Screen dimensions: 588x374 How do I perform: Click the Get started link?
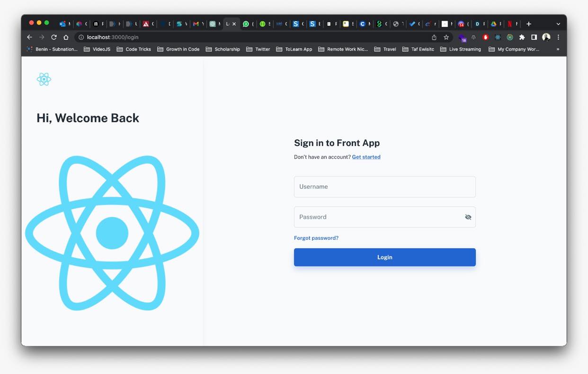366,157
